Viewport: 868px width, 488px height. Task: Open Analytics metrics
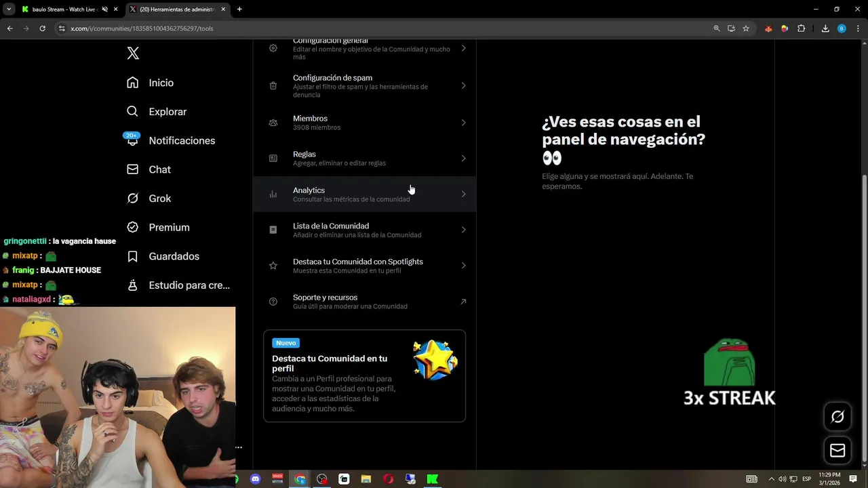point(365,195)
